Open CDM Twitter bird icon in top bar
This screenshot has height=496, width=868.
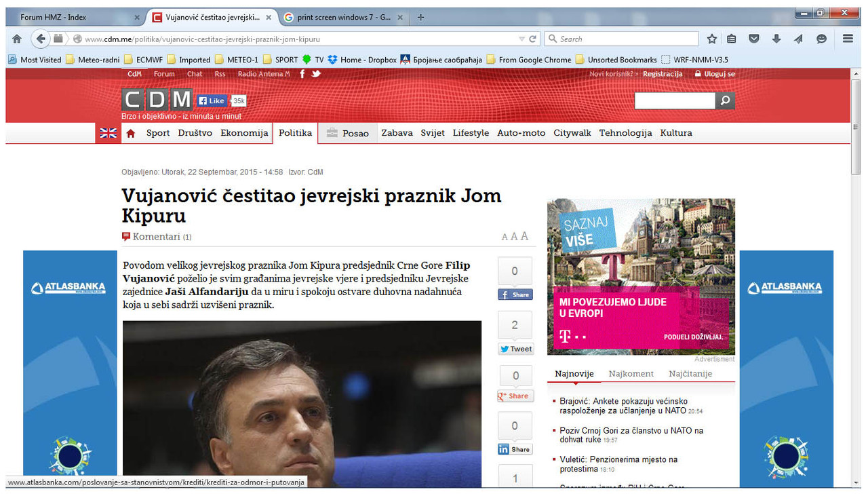pos(316,74)
